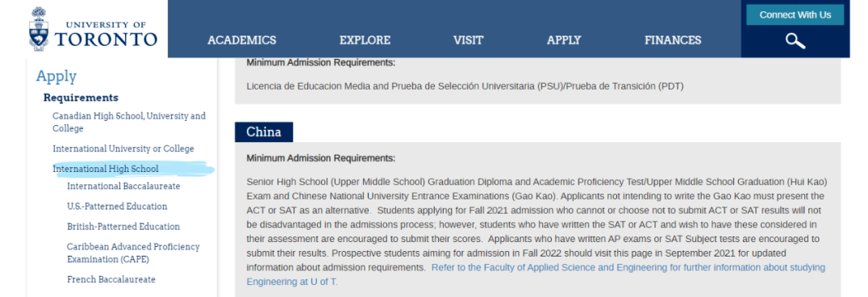Open Caribbean Advanced Proficiency Examination link
868x297 pixels.
[133, 253]
